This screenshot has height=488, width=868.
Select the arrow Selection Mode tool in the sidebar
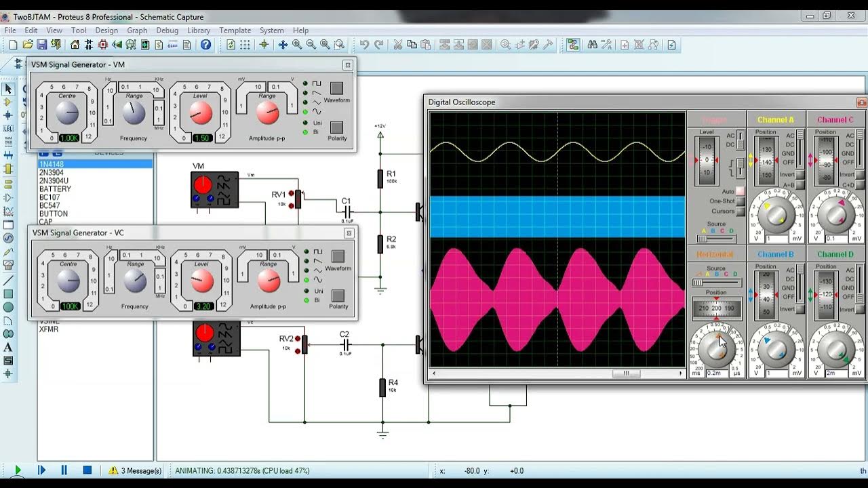pos(8,89)
